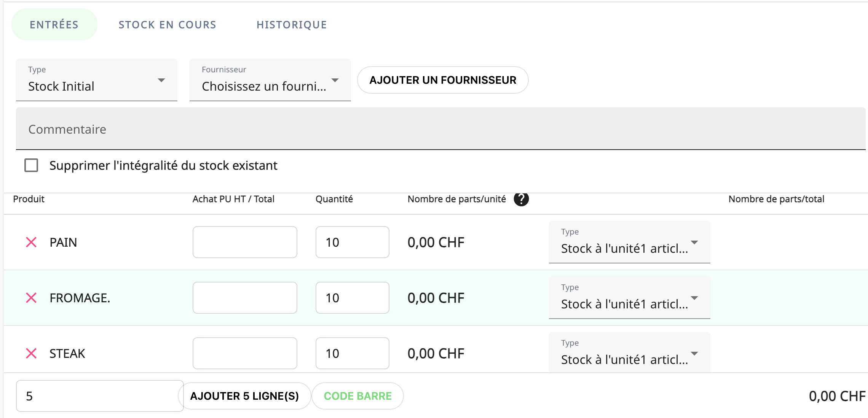Select the Entrées tab

pos(54,25)
